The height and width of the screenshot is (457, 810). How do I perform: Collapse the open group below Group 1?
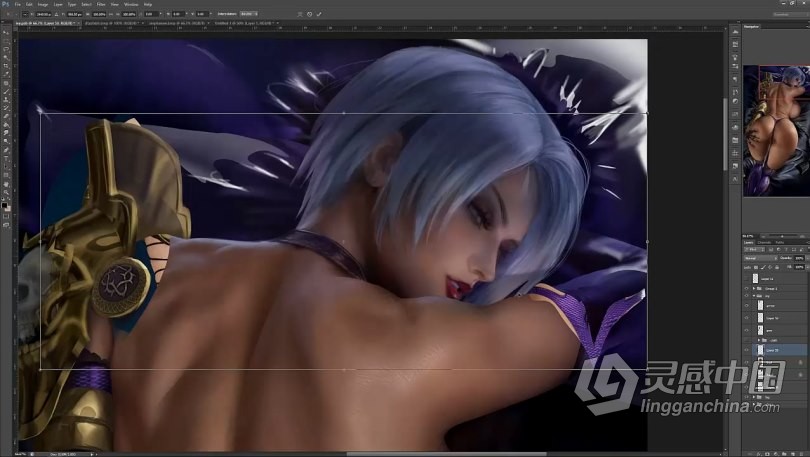click(754, 296)
